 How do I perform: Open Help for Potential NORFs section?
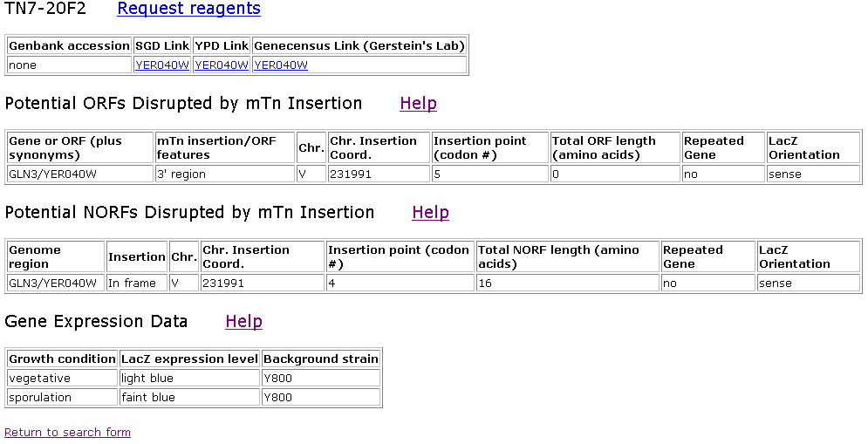click(x=430, y=212)
